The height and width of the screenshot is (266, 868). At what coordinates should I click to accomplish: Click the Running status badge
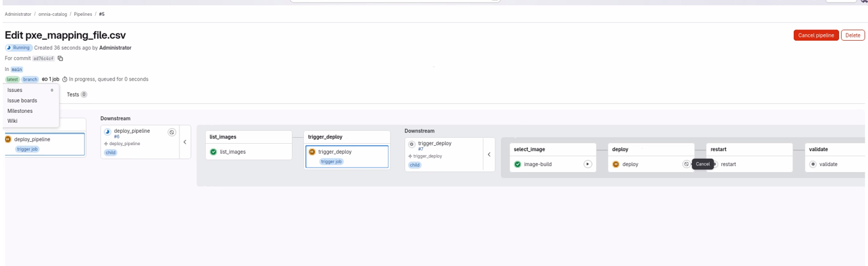pyautogui.click(x=18, y=48)
